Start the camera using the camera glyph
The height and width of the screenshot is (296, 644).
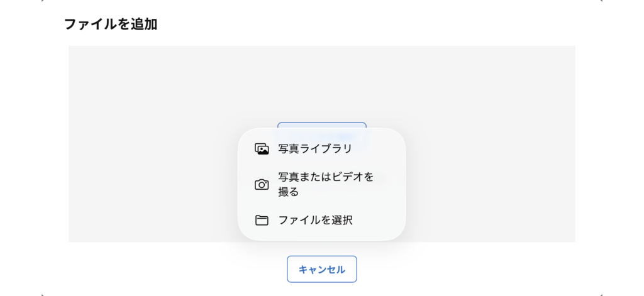[x=262, y=185]
